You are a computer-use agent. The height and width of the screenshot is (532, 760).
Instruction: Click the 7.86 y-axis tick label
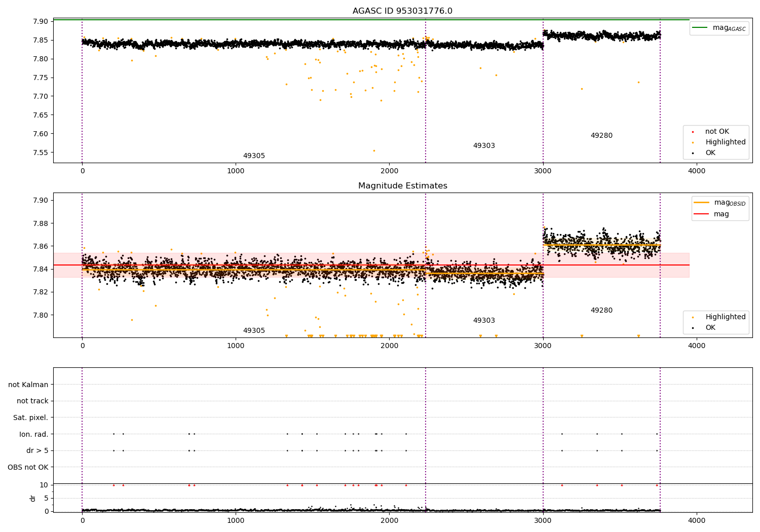(40, 246)
